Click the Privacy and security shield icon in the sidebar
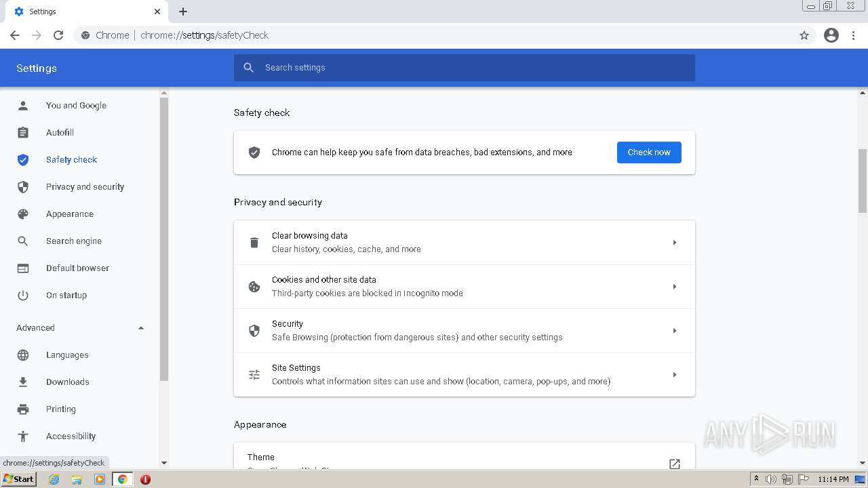 23,186
